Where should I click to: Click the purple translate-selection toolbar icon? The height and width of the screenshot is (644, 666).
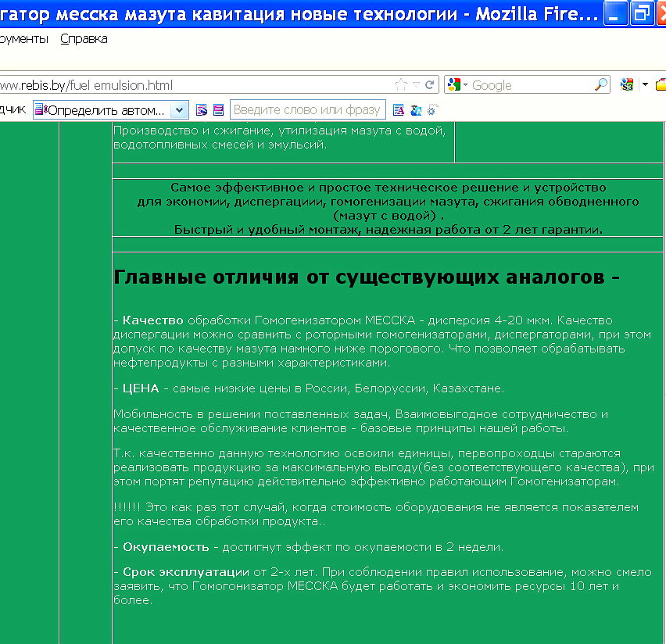click(x=218, y=110)
